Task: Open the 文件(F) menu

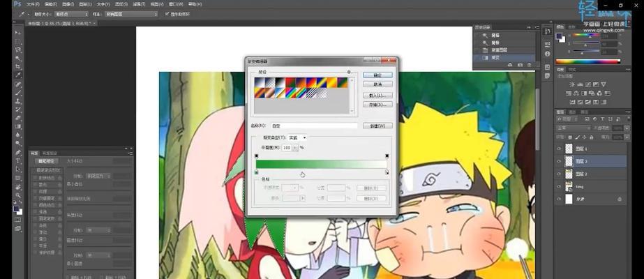Action: pos(33,4)
